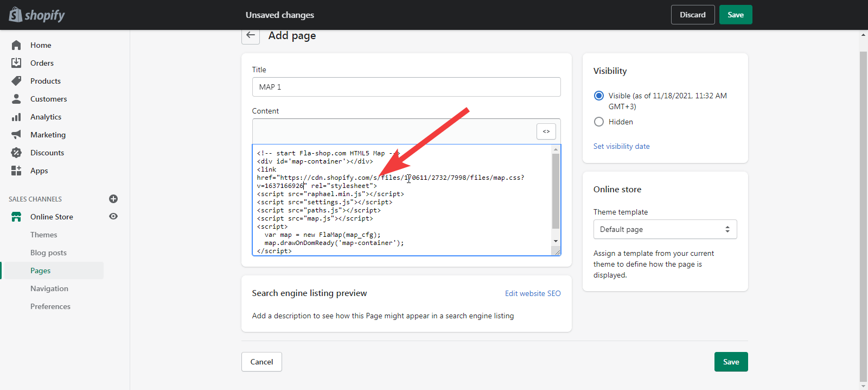Viewport: 868px width, 390px height.
Task: Select the Hidden visibility option
Action: 599,122
